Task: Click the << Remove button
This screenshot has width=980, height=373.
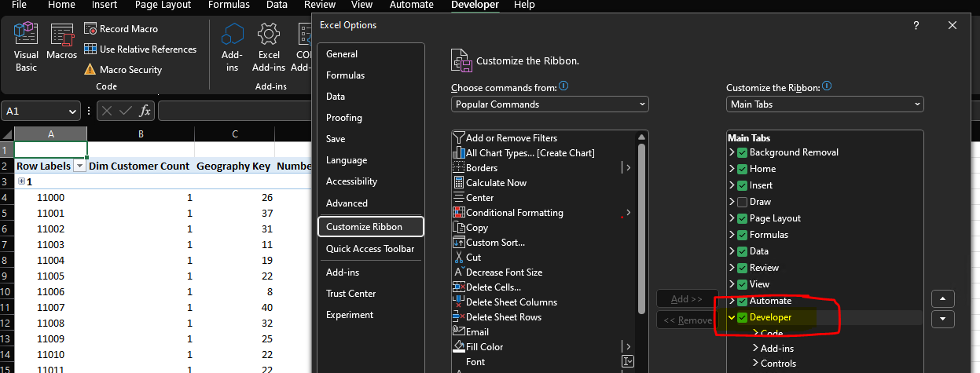Action: click(687, 320)
